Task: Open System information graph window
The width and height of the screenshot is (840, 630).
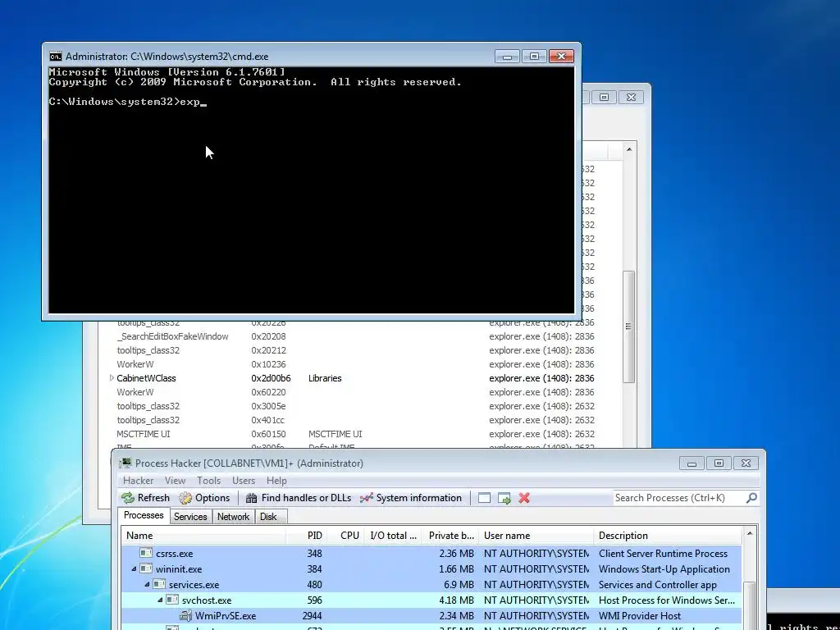Action: click(411, 498)
